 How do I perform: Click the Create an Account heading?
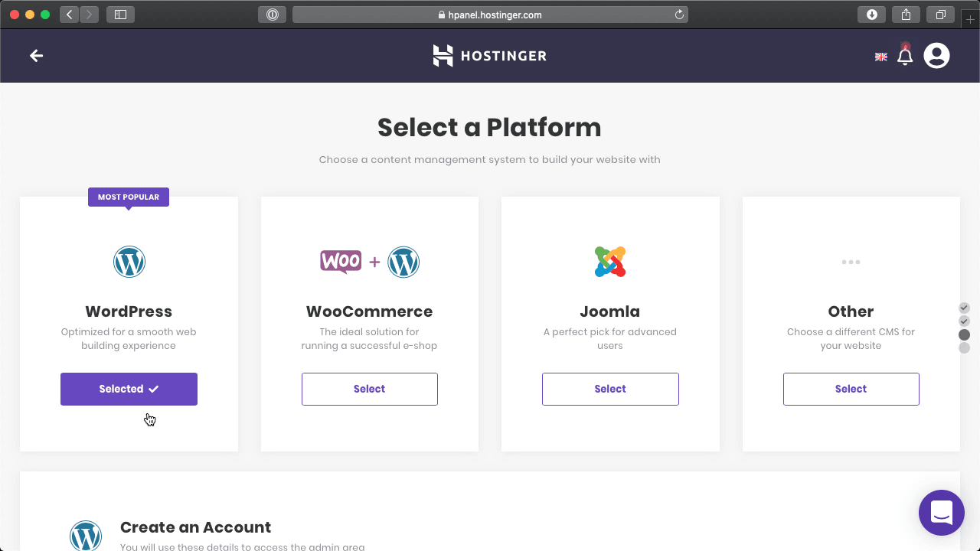[195, 527]
